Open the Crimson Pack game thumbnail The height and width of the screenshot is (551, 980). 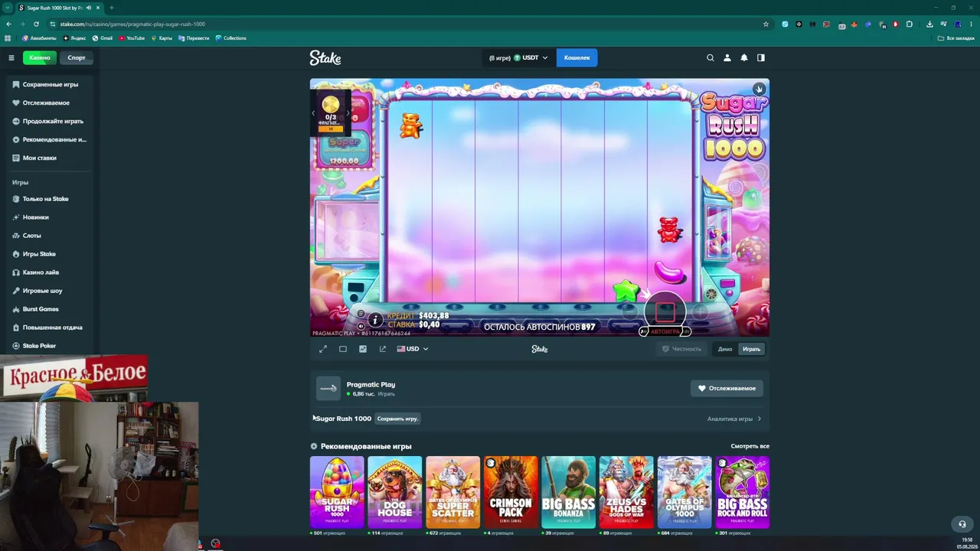pyautogui.click(x=511, y=492)
